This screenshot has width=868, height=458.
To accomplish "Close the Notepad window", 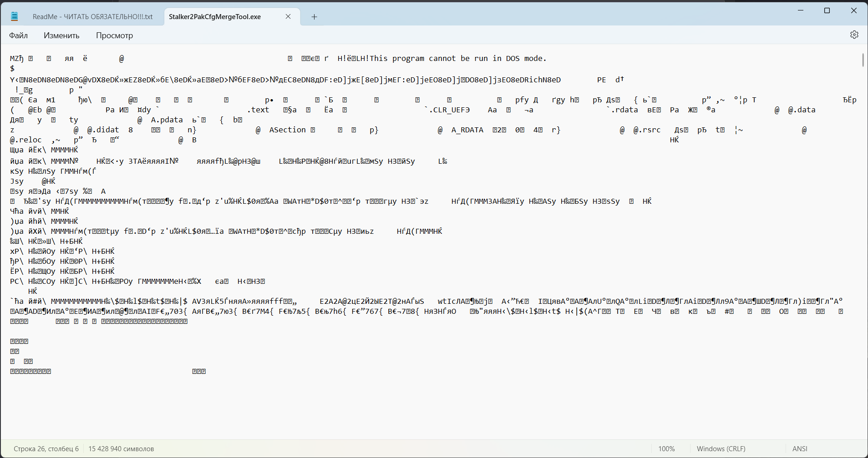I will [x=854, y=10].
